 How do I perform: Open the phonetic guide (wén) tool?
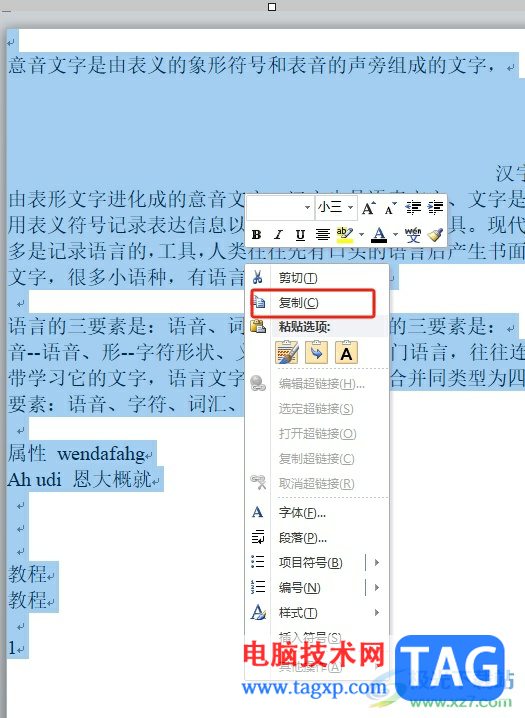point(412,235)
